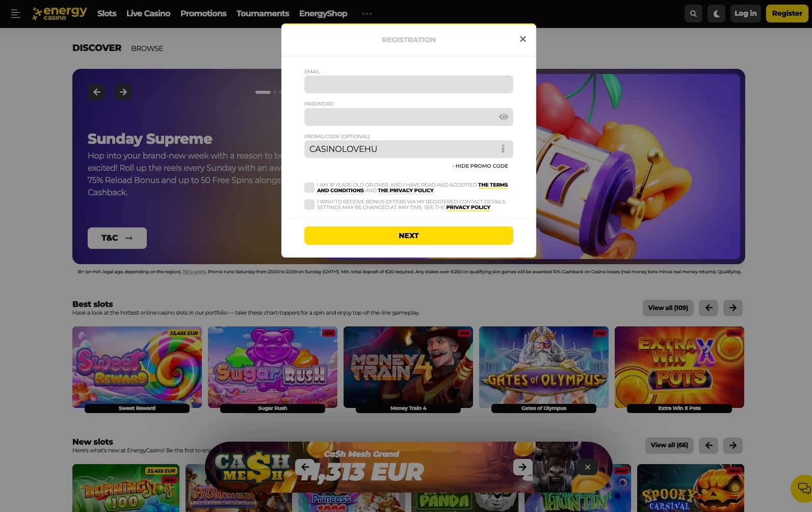The height and width of the screenshot is (512, 812).
Task: Click the Log in button
Action: [x=746, y=14]
